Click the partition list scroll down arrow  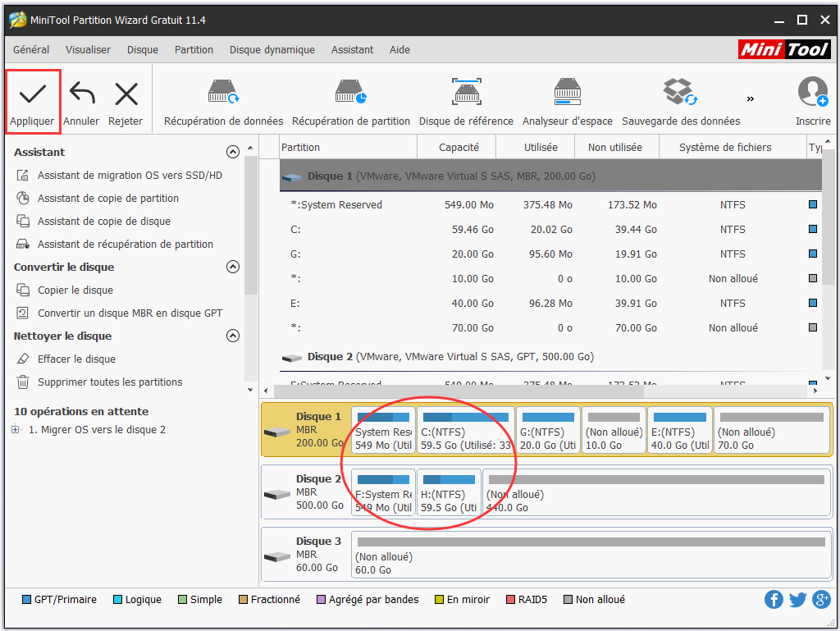(x=828, y=379)
